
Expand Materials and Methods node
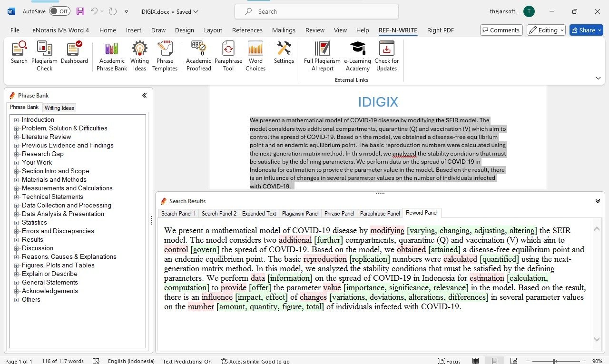click(x=17, y=180)
